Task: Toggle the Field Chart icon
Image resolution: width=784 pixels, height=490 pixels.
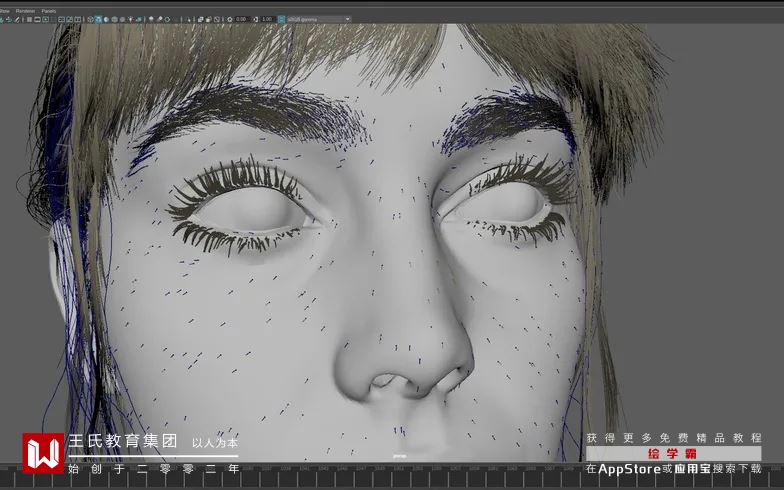Action: (62, 20)
